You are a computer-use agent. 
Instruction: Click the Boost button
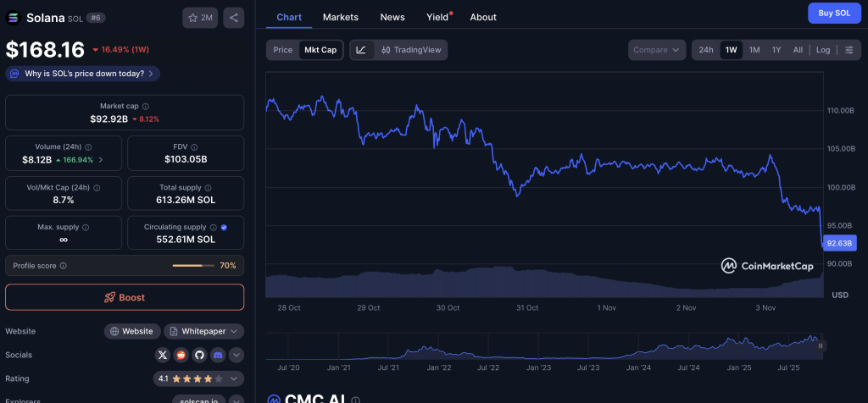125,297
